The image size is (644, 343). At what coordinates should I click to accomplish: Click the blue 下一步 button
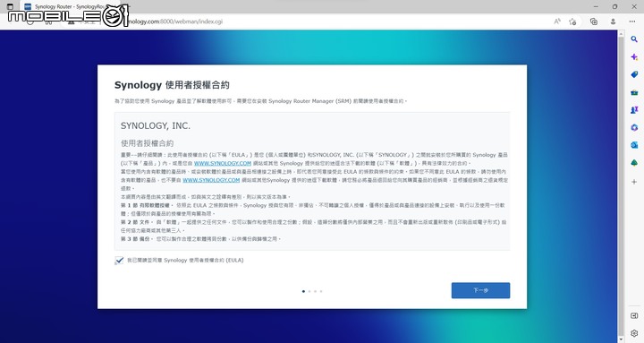pyautogui.click(x=480, y=290)
